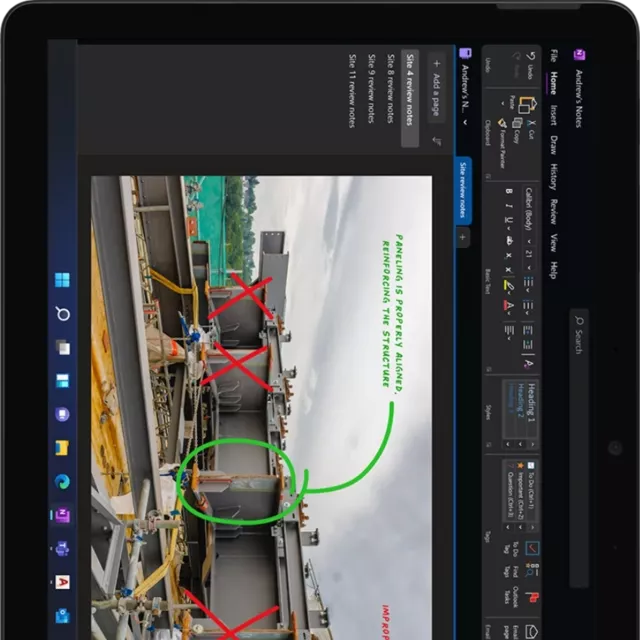
Task: Click the purple notebook icon
Action: coord(465,53)
